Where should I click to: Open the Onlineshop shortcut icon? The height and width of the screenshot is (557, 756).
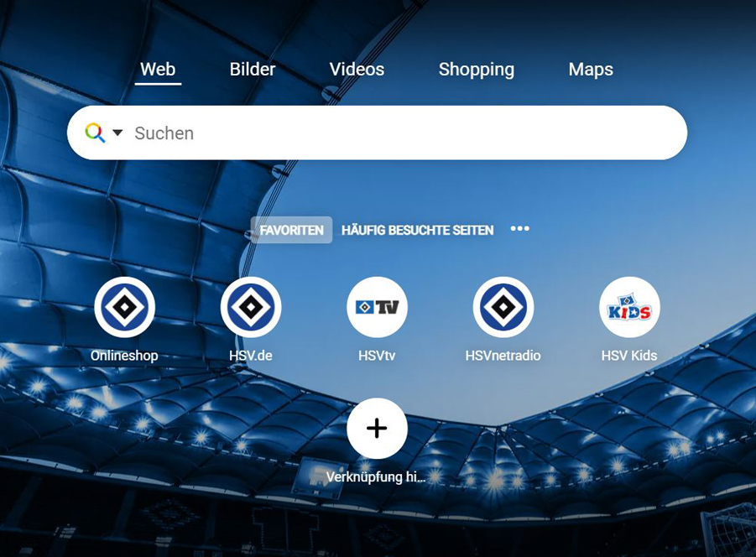point(124,307)
